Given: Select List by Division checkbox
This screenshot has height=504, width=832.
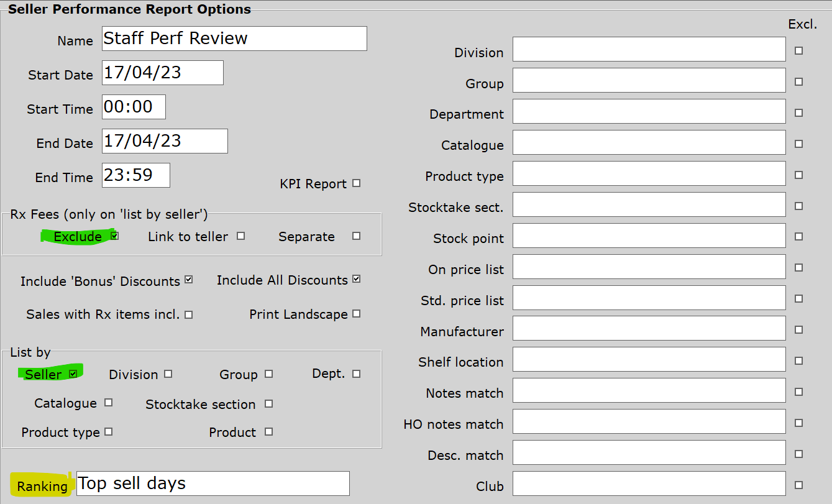Looking at the screenshot, I should pos(168,374).
